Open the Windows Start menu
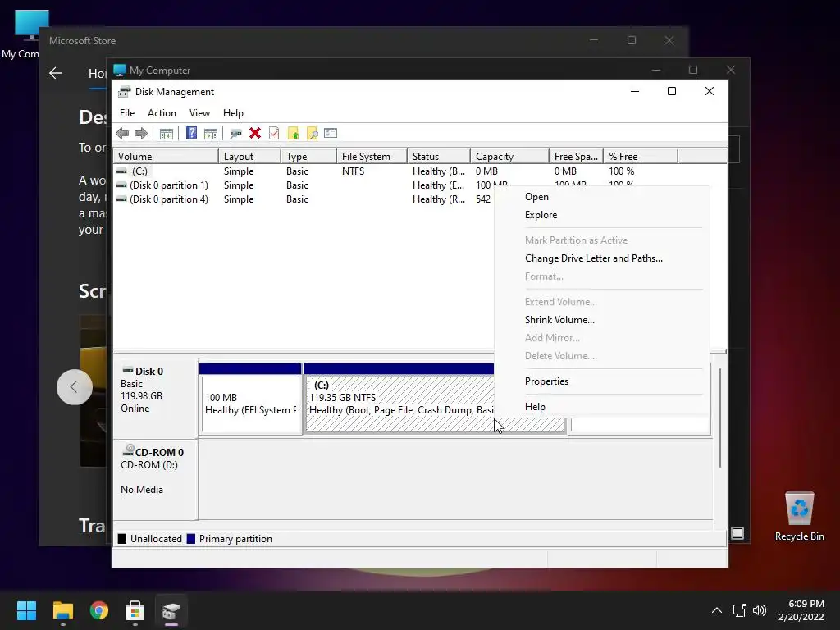The height and width of the screenshot is (630, 840). click(26, 610)
